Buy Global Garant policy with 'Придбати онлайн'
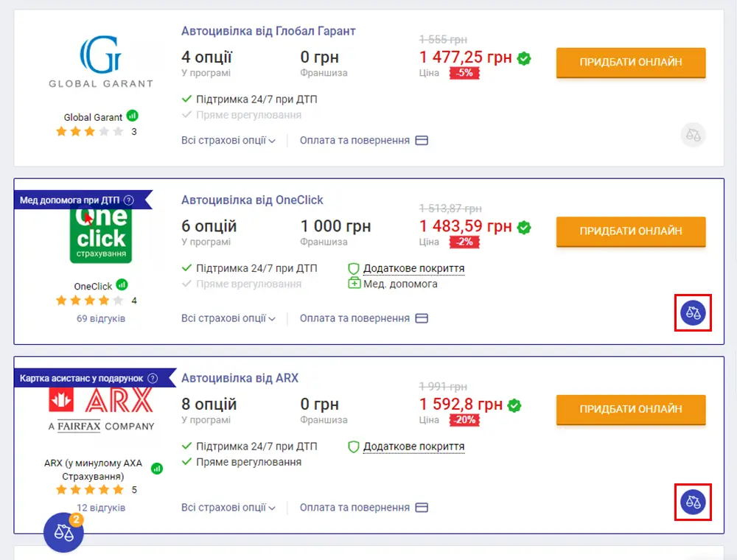 [631, 63]
